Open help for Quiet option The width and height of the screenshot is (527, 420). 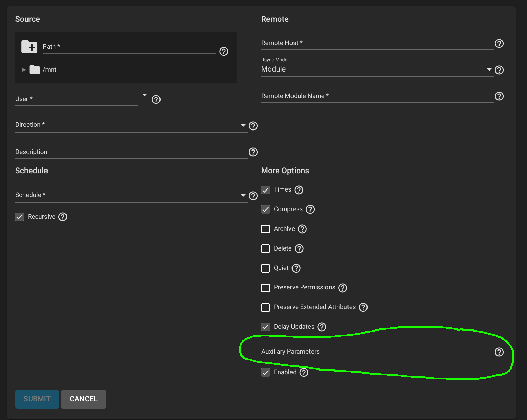click(296, 268)
